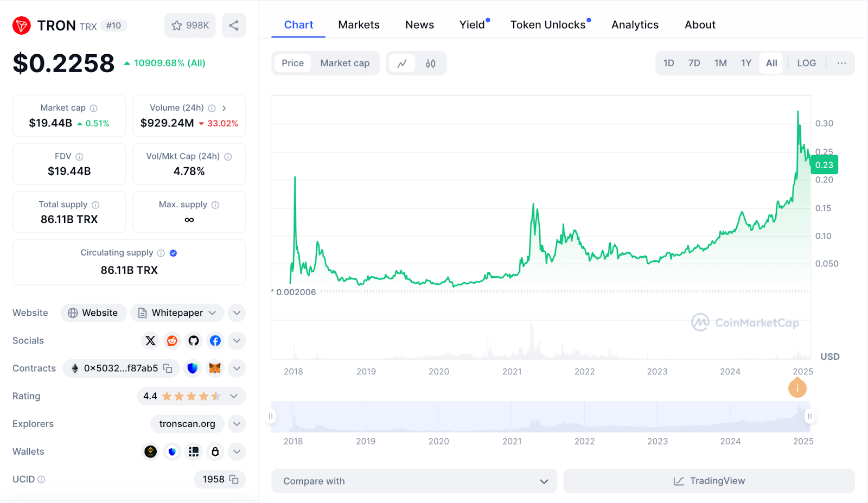Open the Compare with dropdown
The width and height of the screenshot is (868, 503).
[414, 481]
